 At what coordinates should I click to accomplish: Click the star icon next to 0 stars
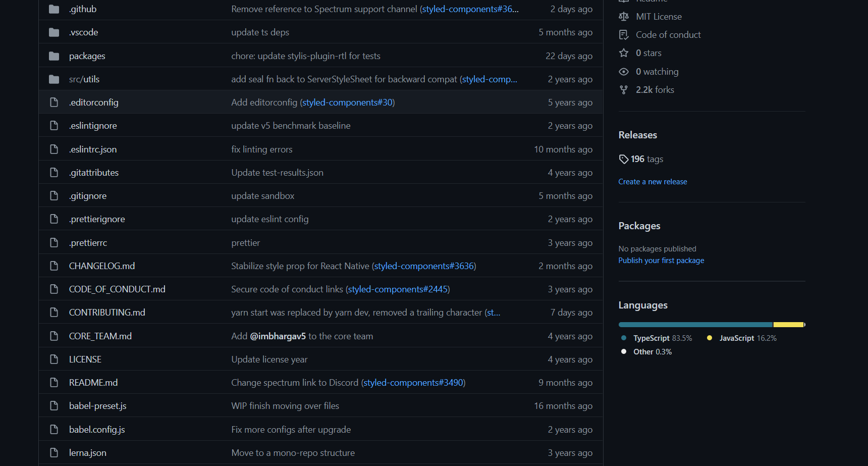coord(624,53)
